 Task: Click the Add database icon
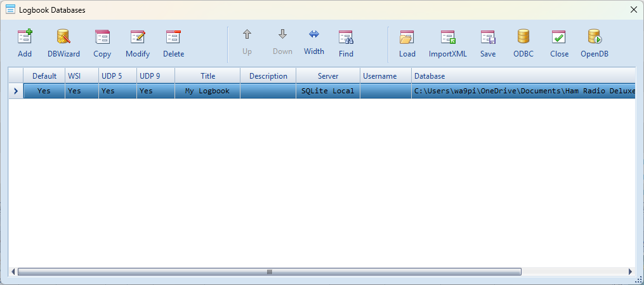tap(25, 37)
